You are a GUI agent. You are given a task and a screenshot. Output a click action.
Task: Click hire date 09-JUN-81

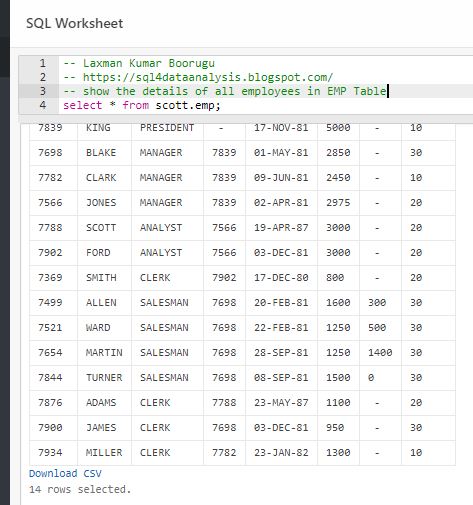[281, 178]
